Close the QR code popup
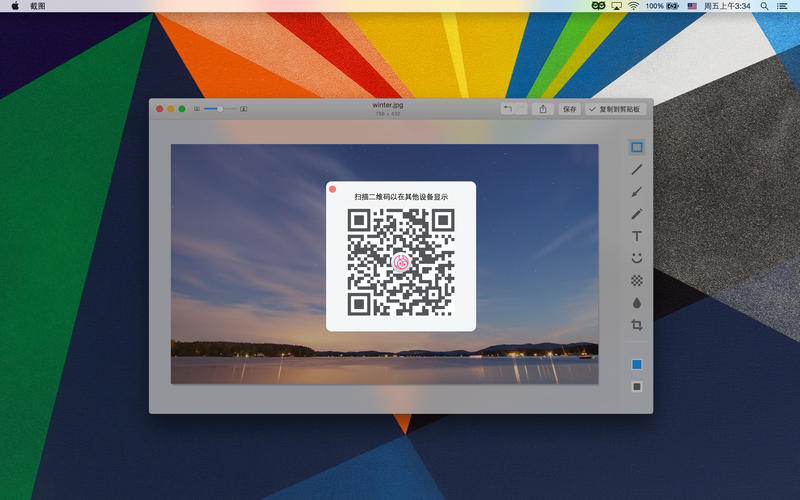Screen dimensions: 800x500 click(x=333, y=189)
